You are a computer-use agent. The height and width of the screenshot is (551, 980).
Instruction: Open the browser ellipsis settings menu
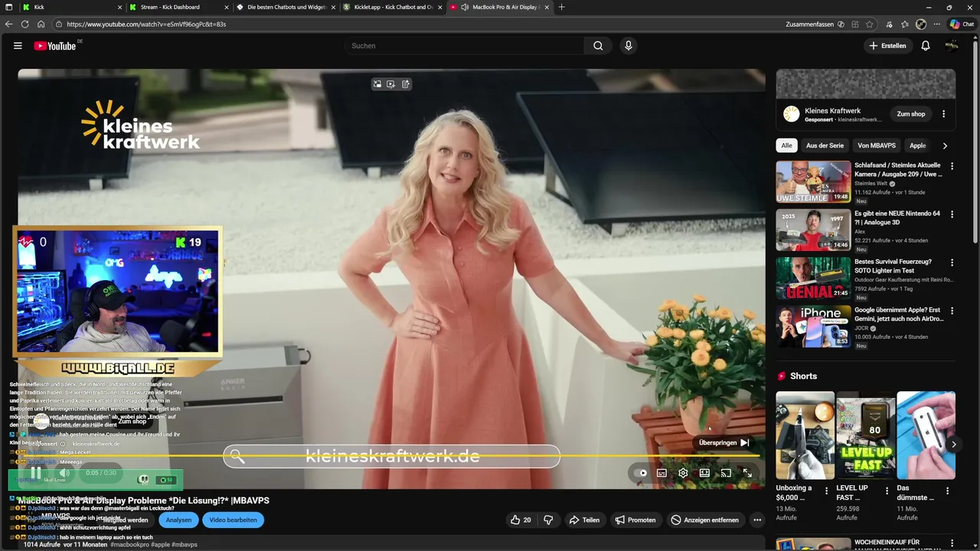click(936, 24)
